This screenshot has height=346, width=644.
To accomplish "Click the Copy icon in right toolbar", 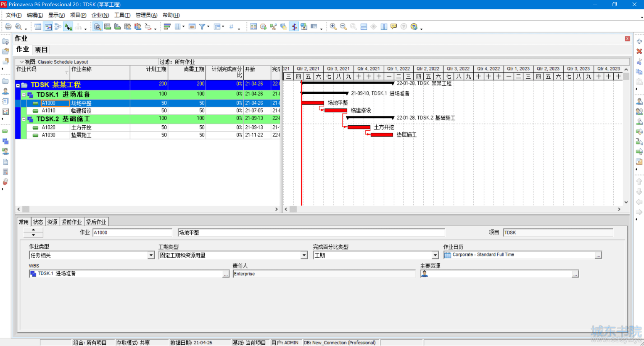I will click(639, 71).
